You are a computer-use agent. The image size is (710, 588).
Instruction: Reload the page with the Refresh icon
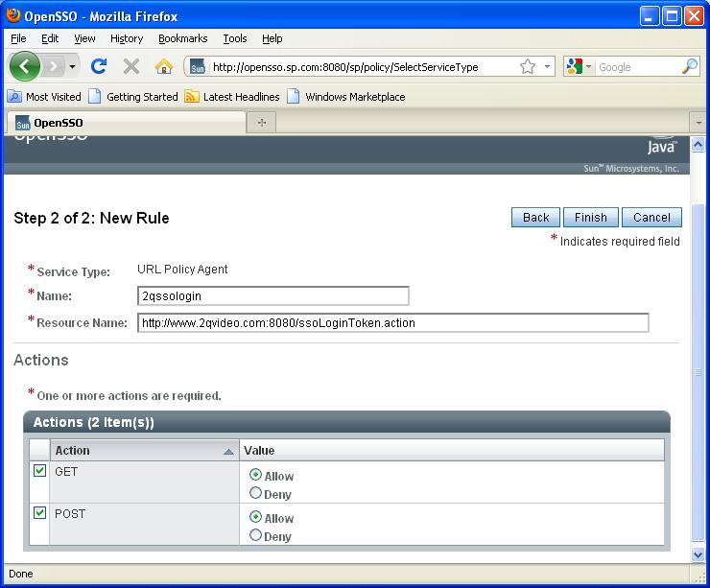pos(99,66)
